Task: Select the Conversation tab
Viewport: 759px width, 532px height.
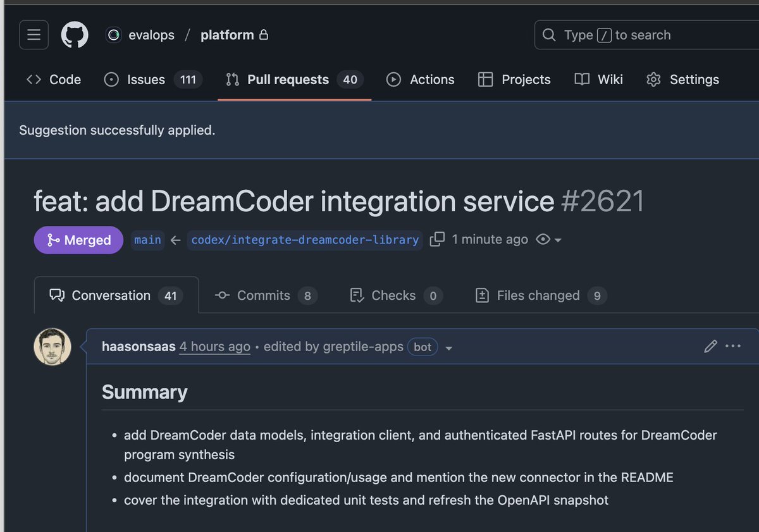Action: [x=116, y=295]
